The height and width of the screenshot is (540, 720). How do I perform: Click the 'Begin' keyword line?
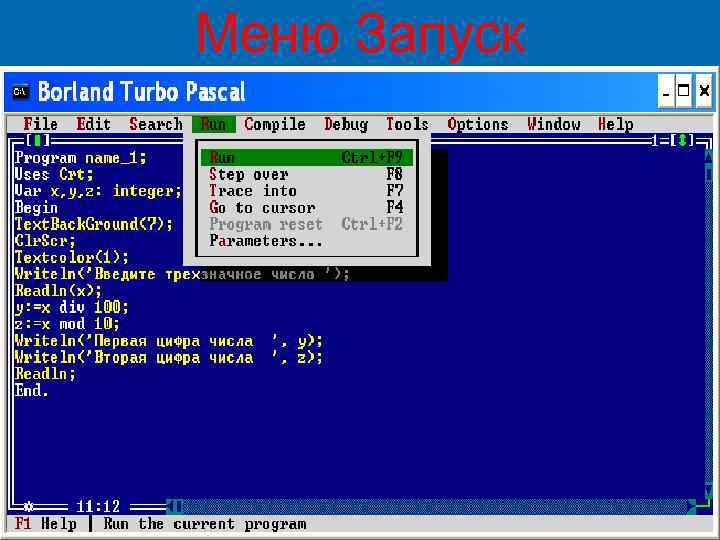tap(37, 208)
